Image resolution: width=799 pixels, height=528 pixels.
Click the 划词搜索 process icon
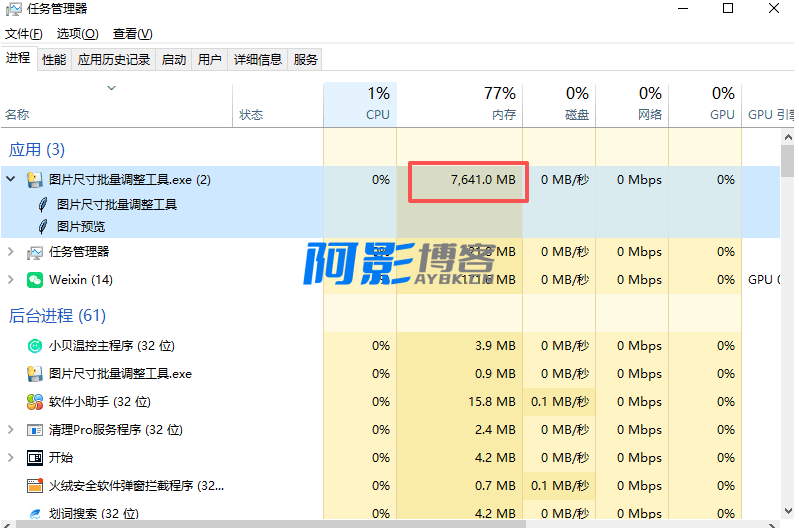pos(35,514)
